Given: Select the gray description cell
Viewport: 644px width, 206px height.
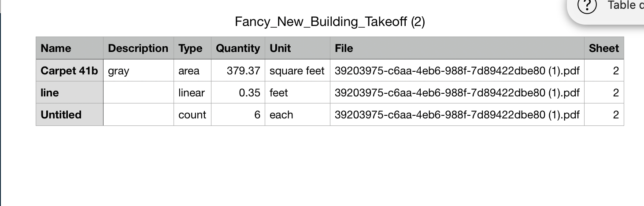Looking at the screenshot, I should (138, 70).
